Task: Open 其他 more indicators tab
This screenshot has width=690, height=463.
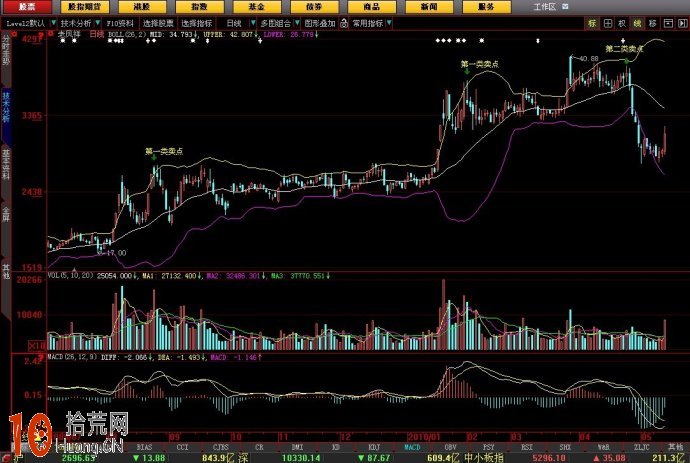Action: pyautogui.click(x=675, y=447)
